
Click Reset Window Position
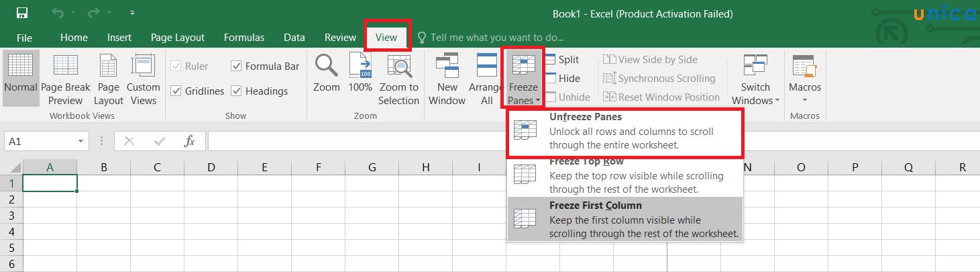[661, 97]
